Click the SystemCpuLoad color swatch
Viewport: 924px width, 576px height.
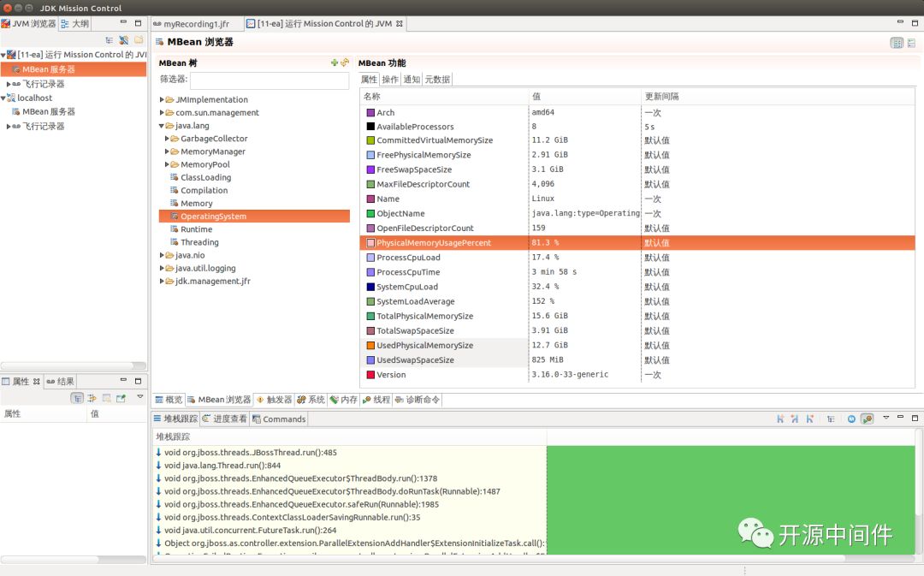pyautogui.click(x=370, y=287)
